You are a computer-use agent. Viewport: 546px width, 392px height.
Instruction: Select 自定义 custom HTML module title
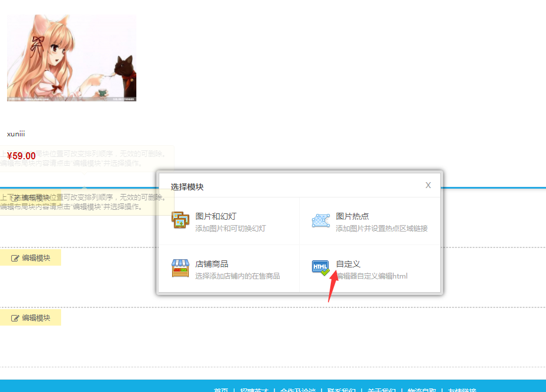point(348,264)
